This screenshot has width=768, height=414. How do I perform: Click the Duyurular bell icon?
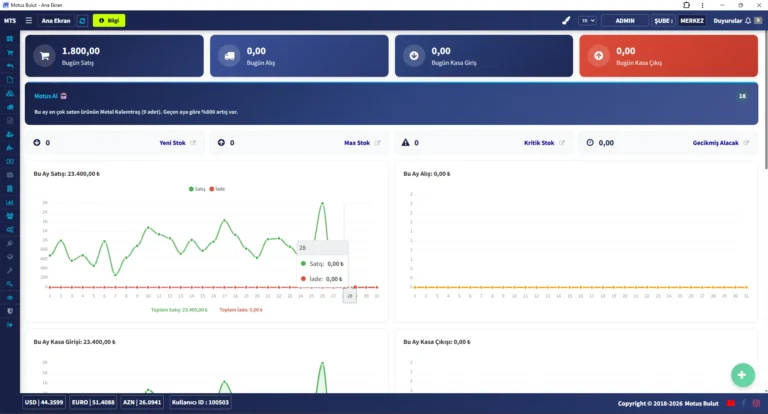(748, 21)
